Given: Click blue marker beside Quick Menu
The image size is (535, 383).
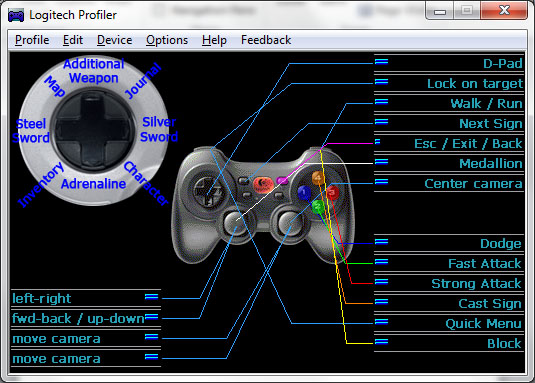Looking at the screenshot, I should 381,321.
